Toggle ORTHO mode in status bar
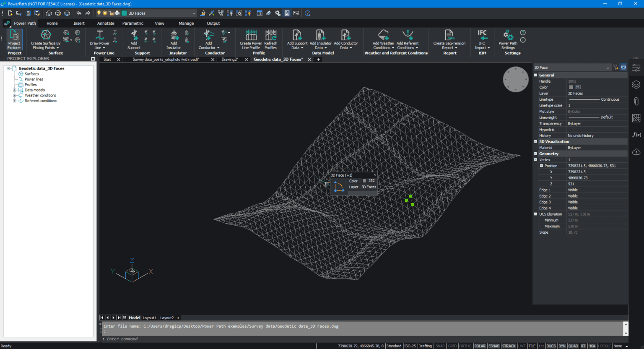Image resolution: width=644 pixels, height=349 pixels. click(465, 346)
